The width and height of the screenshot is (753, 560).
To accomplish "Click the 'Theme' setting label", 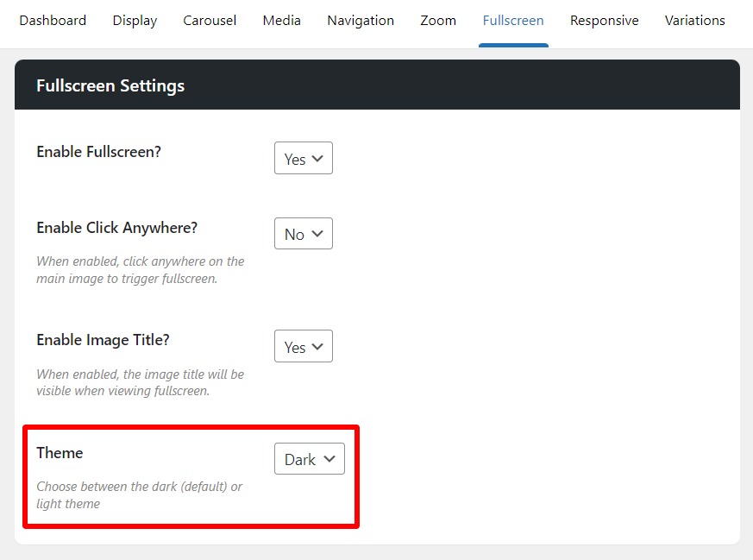I will [60, 453].
